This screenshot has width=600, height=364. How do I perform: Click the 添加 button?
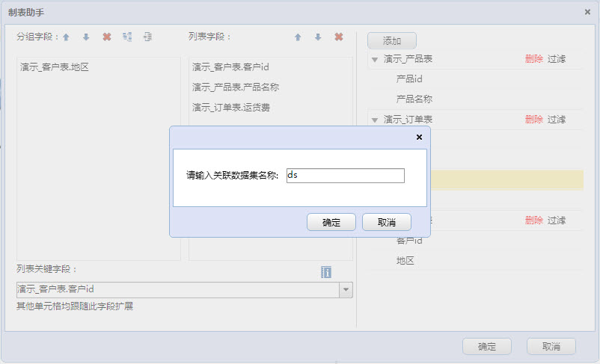point(391,41)
